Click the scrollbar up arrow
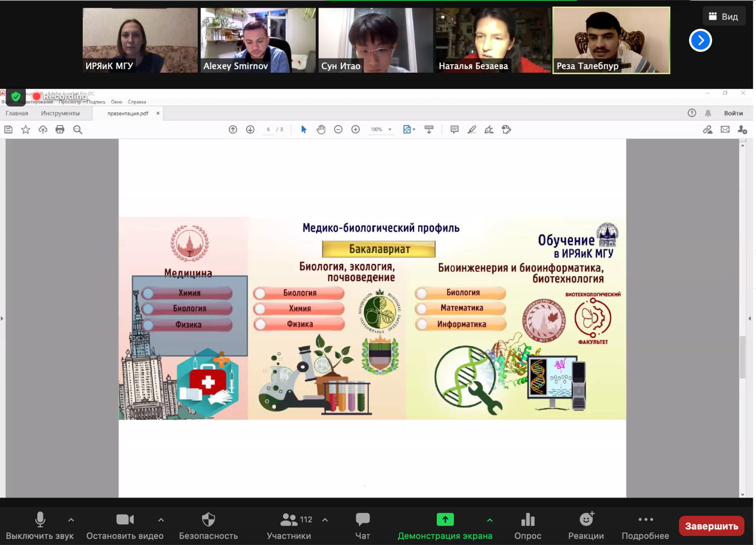The image size is (756, 545). pos(742,145)
